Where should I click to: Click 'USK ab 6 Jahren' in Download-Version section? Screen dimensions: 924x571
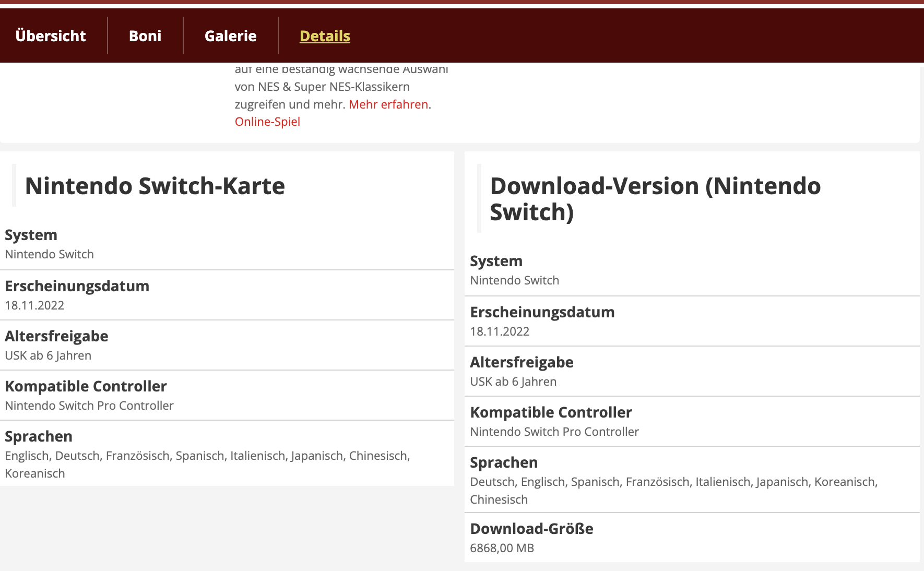(513, 382)
